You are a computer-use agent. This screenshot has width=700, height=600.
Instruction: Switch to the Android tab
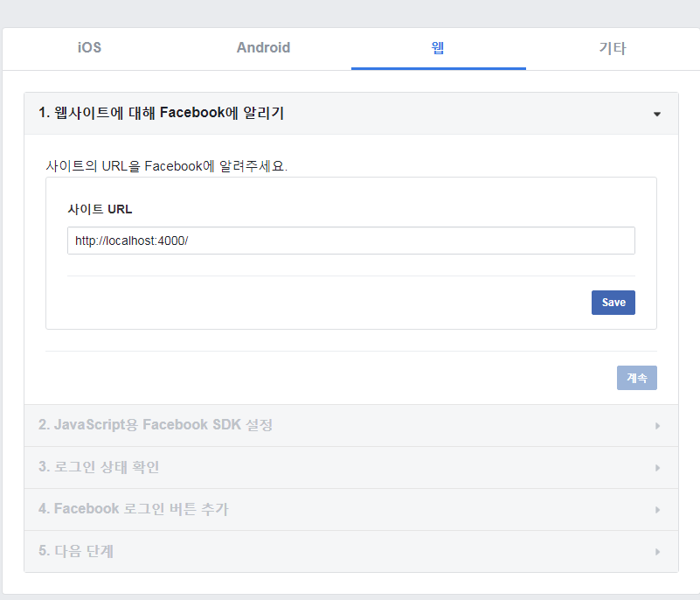pos(263,48)
